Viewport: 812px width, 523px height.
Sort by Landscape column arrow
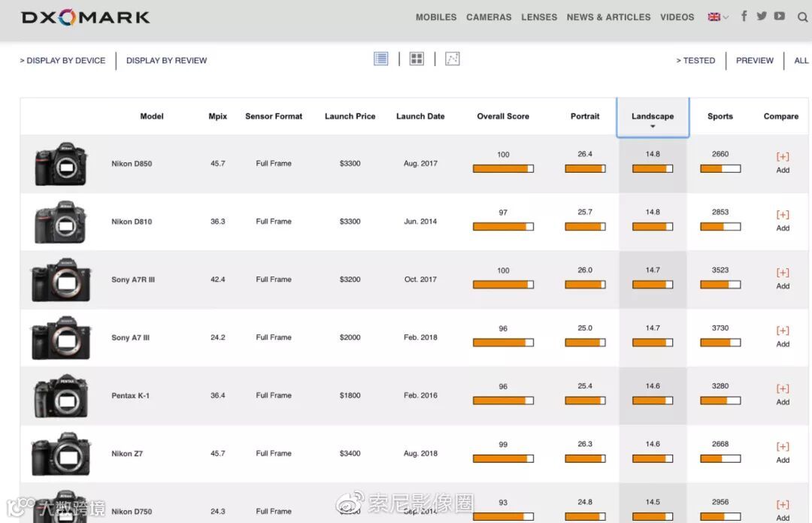[x=653, y=126]
